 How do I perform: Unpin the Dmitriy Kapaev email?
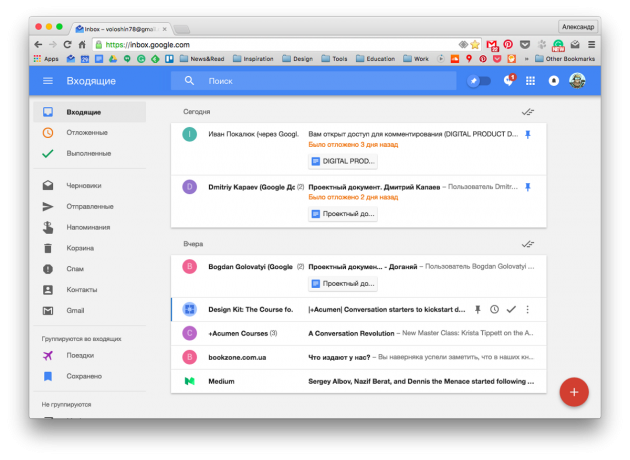[528, 187]
